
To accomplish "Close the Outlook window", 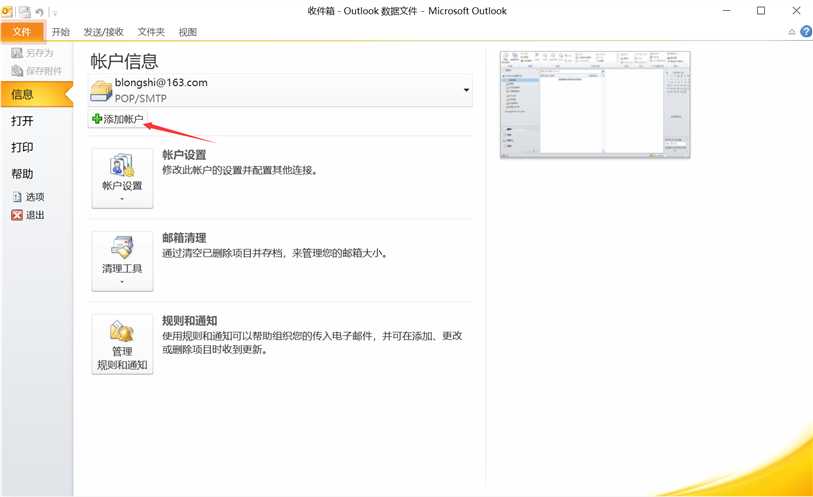I will pyautogui.click(x=796, y=10).
